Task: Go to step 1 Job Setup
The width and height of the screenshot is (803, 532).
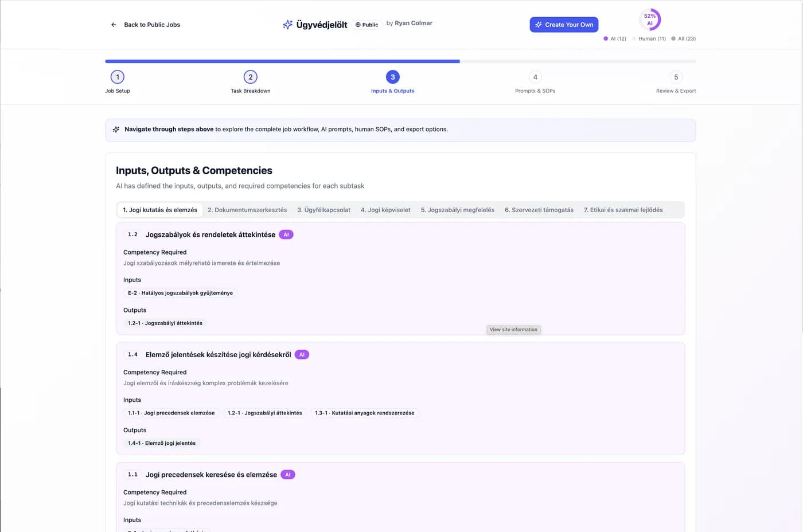Action: click(x=118, y=82)
